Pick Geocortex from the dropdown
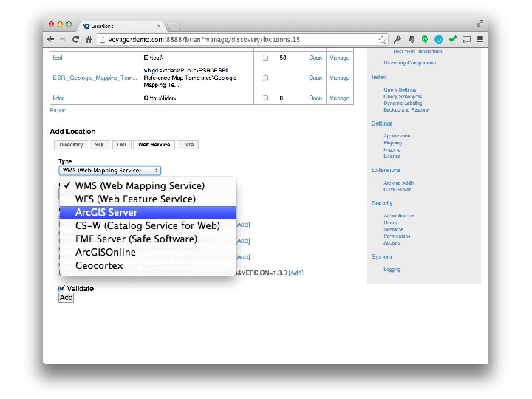The image size is (532, 399). coord(148,265)
